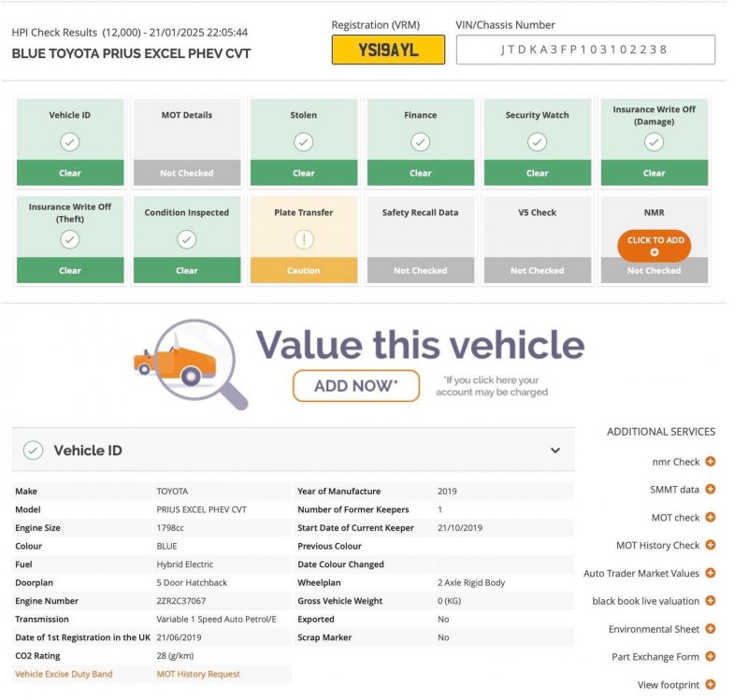Click the VIN/Chassis Number field
This screenshot has width=748, height=700.
585,50
